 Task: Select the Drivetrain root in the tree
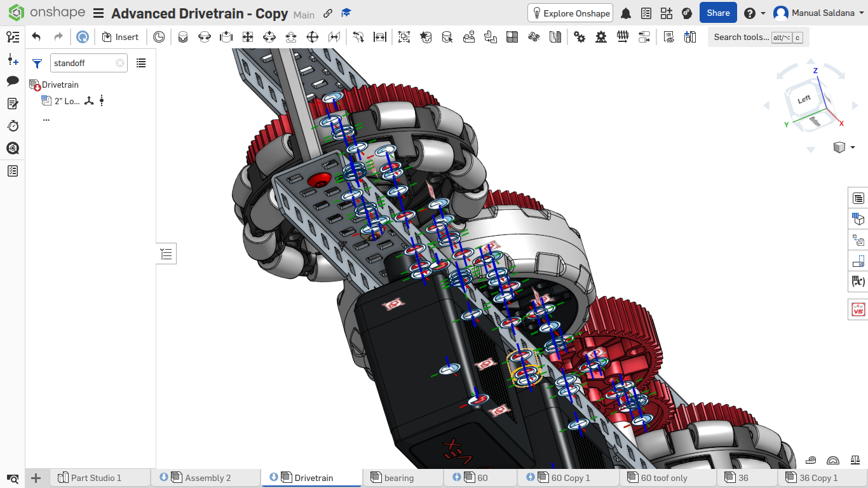(60, 85)
